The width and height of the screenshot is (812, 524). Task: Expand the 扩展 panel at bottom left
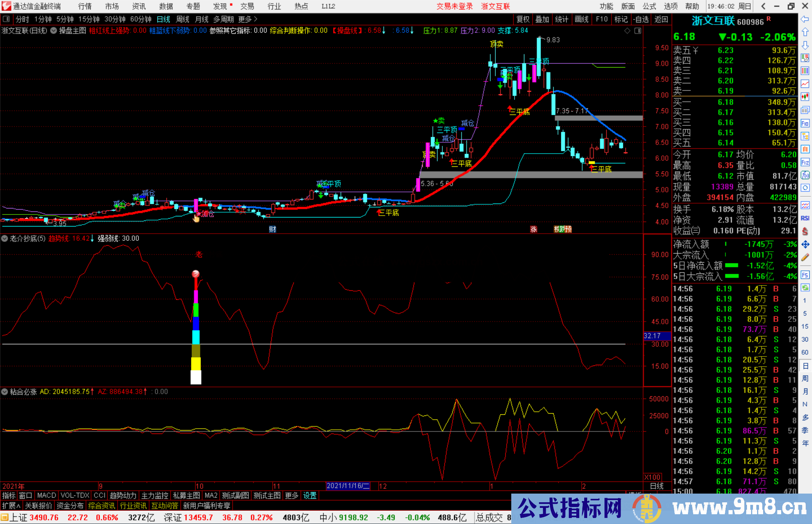click(x=11, y=506)
